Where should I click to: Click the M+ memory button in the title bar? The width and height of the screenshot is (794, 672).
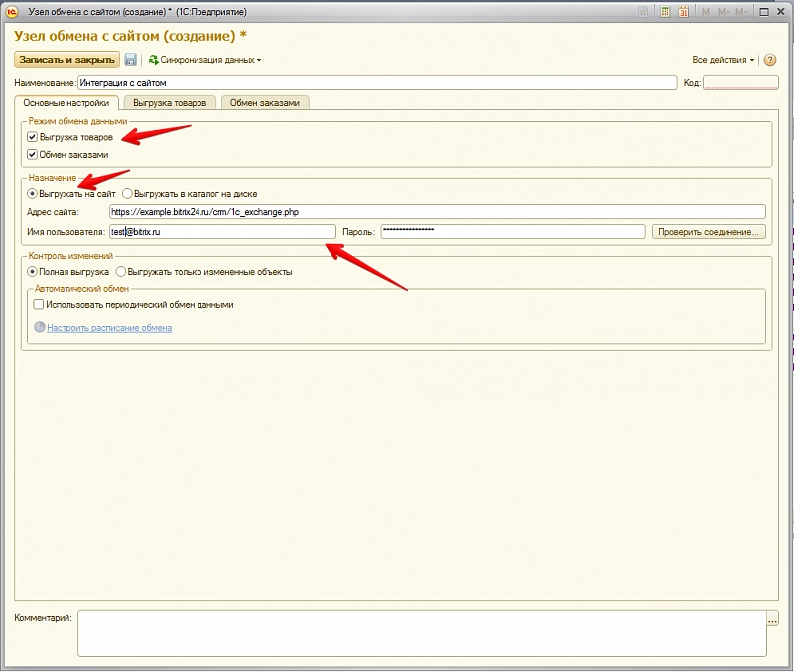(x=722, y=12)
